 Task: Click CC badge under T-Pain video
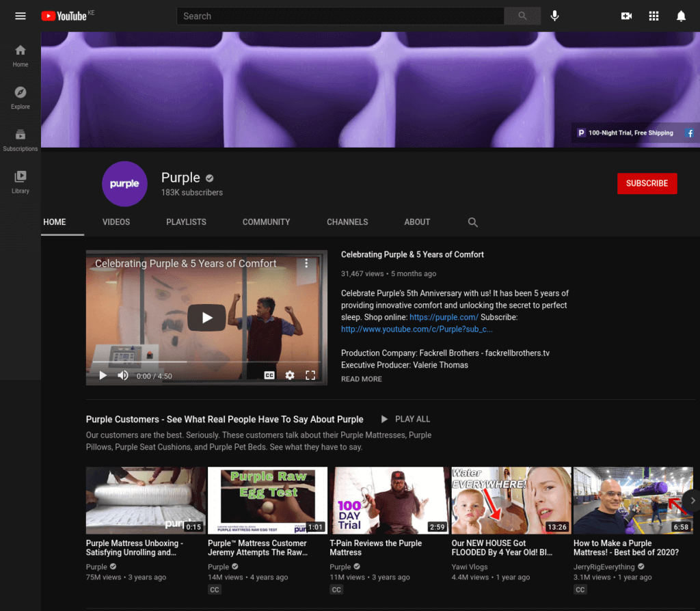pyautogui.click(x=336, y=590)
